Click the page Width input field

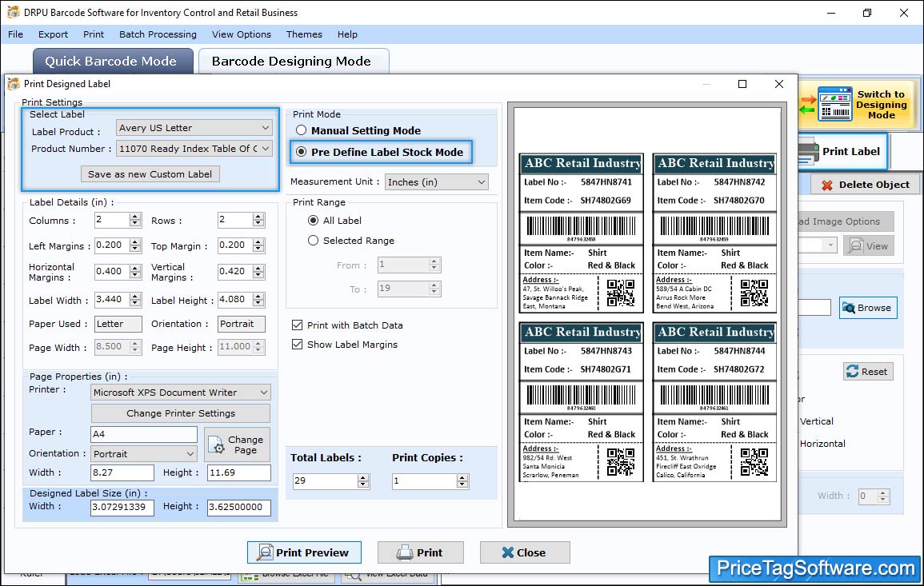122,472
